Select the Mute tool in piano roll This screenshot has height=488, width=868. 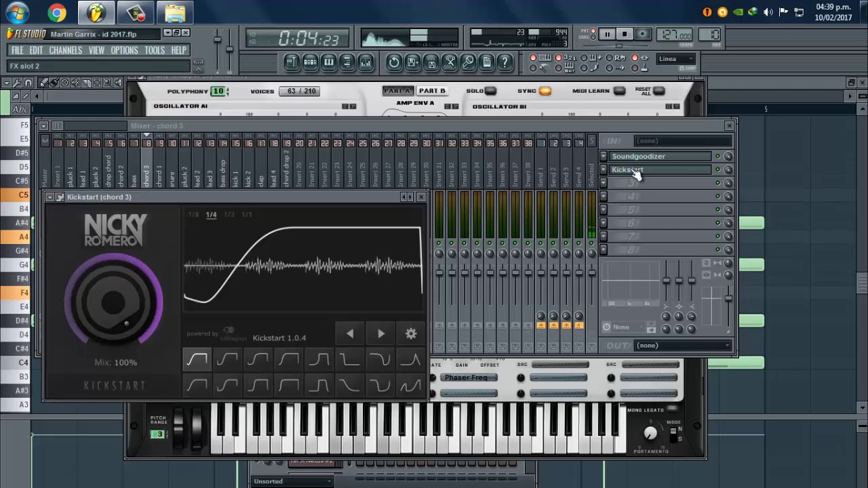(x=76, y=83)
